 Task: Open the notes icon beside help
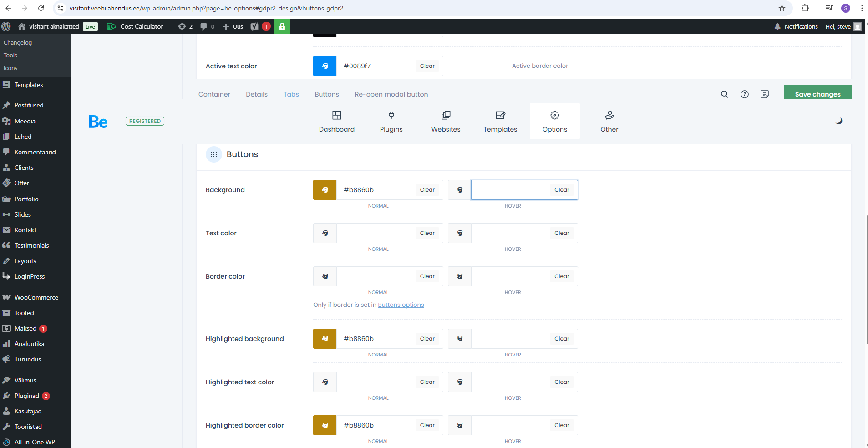click(764, 94)
